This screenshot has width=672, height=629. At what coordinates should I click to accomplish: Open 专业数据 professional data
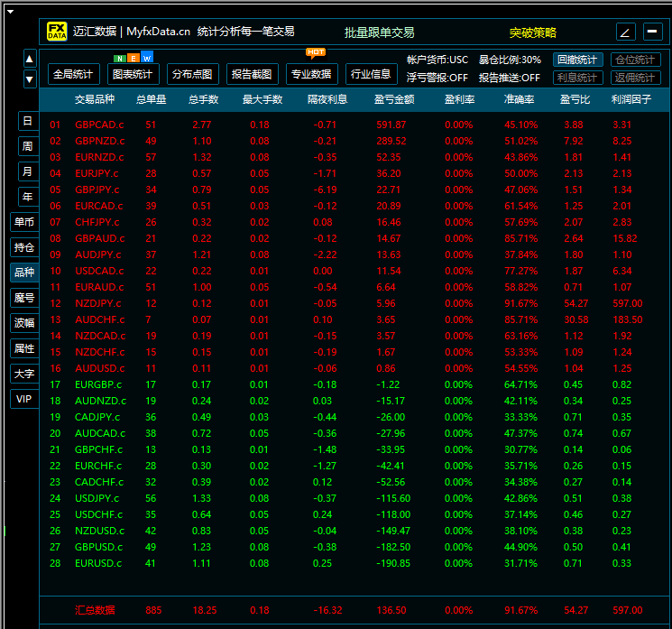311,74
